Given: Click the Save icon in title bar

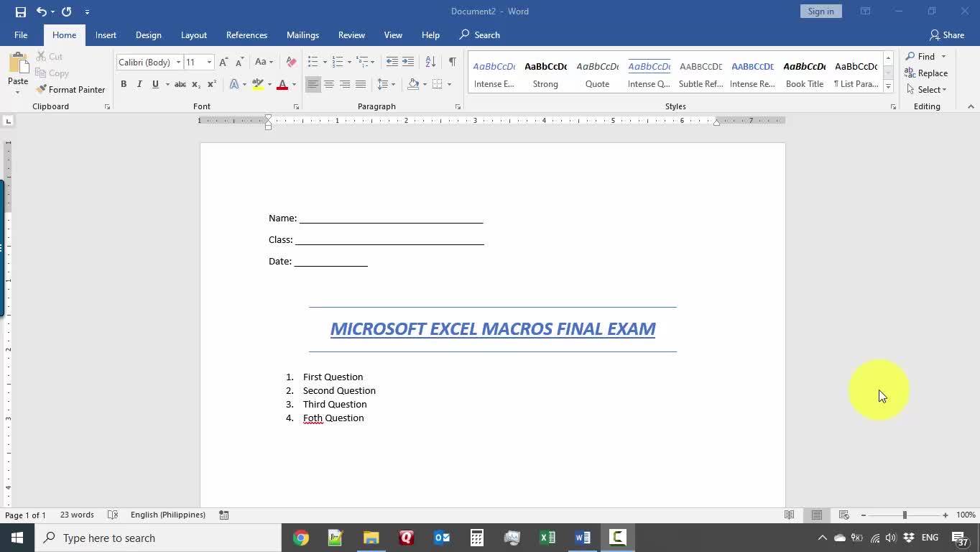Looking at the screenshot, I should pos(21,11).
